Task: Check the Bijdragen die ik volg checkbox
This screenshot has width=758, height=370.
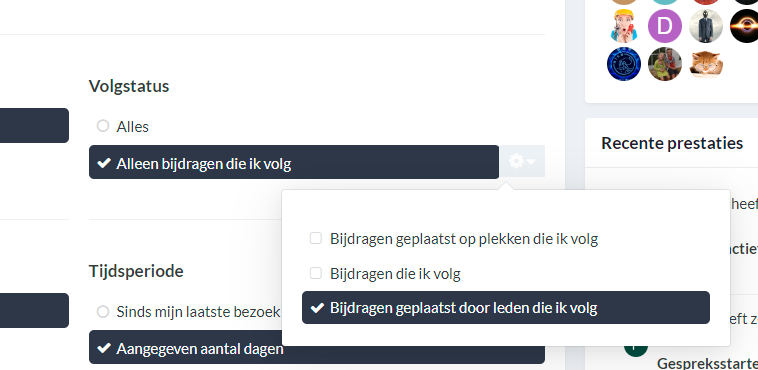Action: [x=316, y=273]
